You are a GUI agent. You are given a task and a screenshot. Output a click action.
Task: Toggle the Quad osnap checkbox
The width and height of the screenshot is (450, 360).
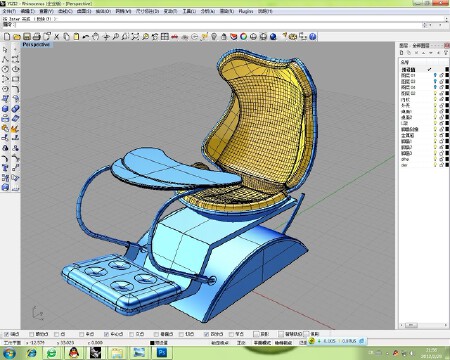pos(206,334)
